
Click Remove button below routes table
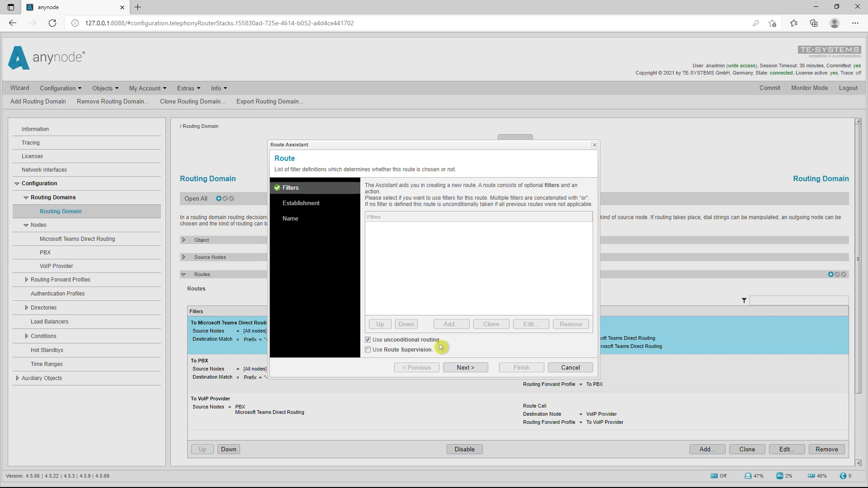click(826, 449)
